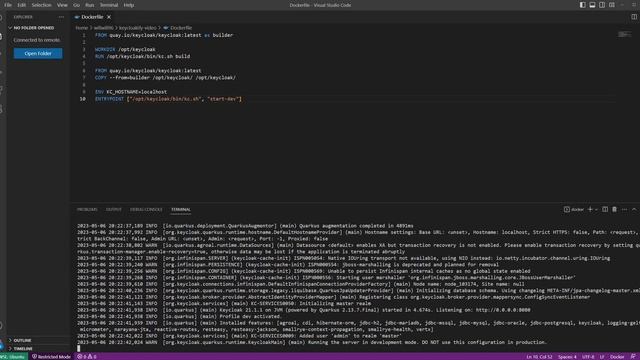Split the terminal with split icon
640x360 pixels.
(605, 209)
